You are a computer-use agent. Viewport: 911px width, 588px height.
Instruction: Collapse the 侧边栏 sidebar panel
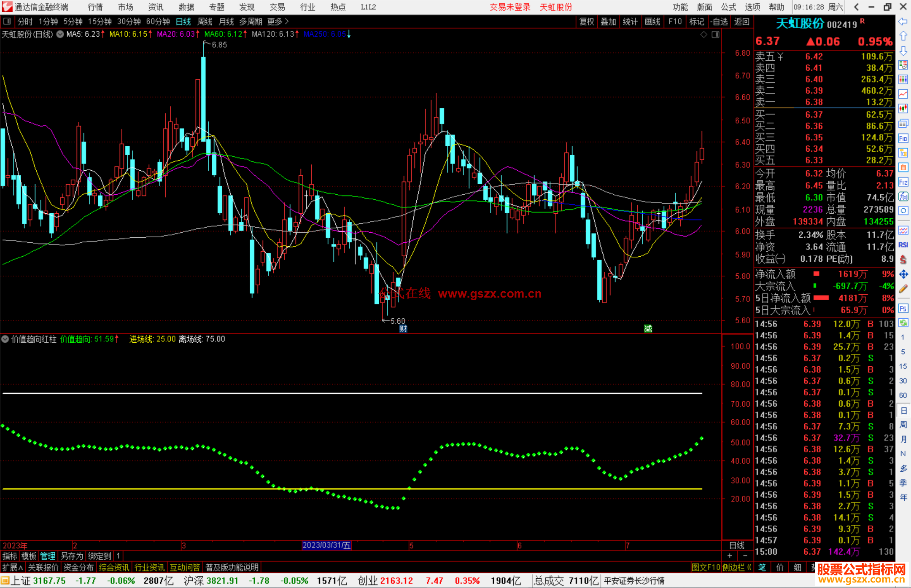point(737,567)
